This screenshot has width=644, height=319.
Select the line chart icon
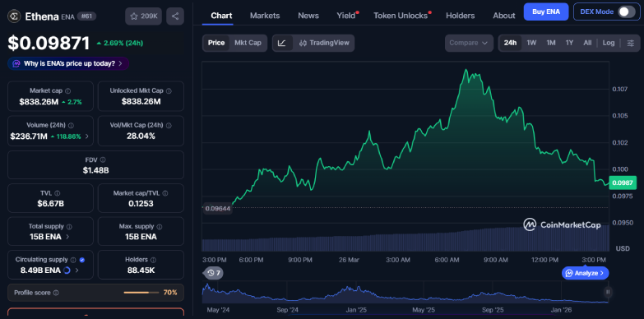click(282, 43)
